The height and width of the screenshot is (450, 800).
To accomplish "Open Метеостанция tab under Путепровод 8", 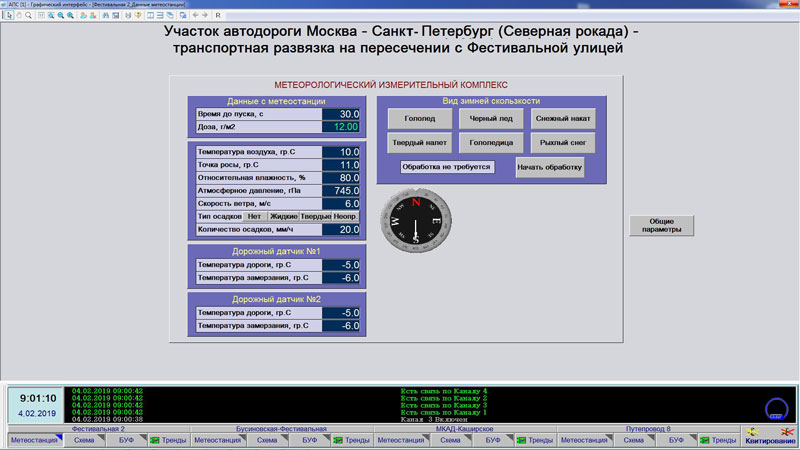I will (582, 440).
